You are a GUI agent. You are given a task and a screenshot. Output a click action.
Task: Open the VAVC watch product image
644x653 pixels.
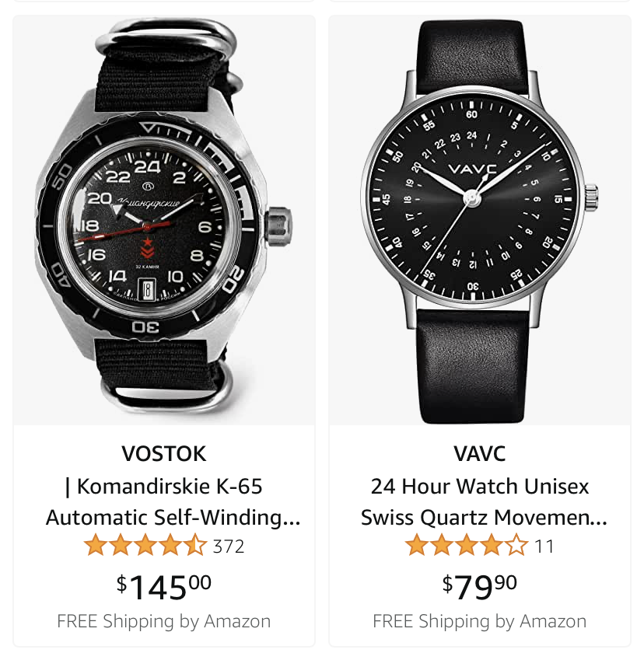click(480, 220)
